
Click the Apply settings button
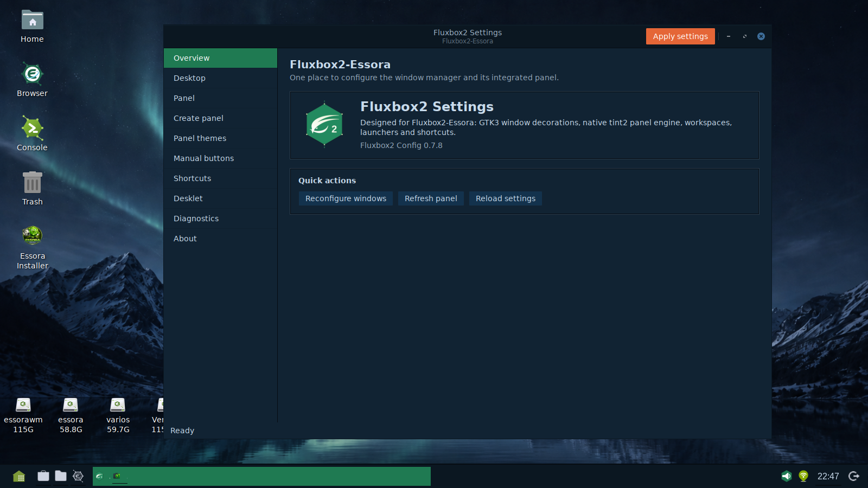(680, 36)
